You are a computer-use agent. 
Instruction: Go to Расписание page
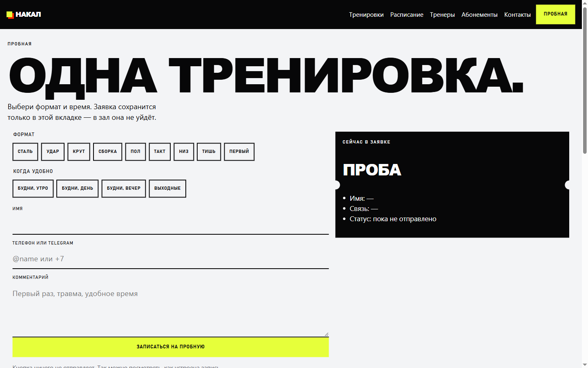(407, 15)
